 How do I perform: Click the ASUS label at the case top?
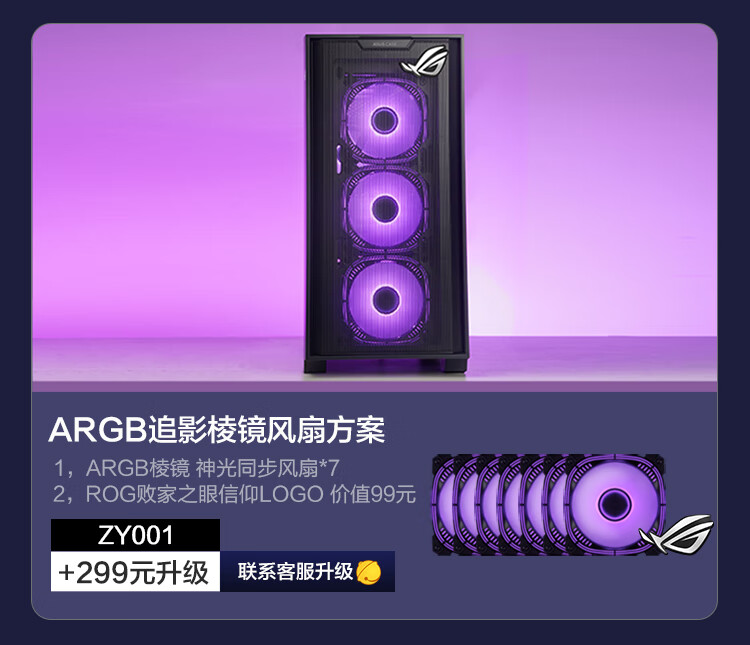click(385, 44)
